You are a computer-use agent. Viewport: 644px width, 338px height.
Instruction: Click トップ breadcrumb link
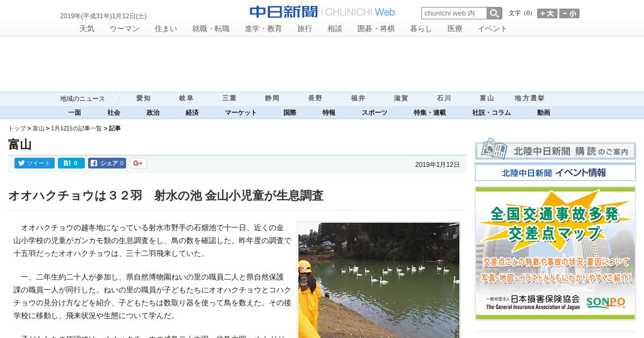coord(17,129)
